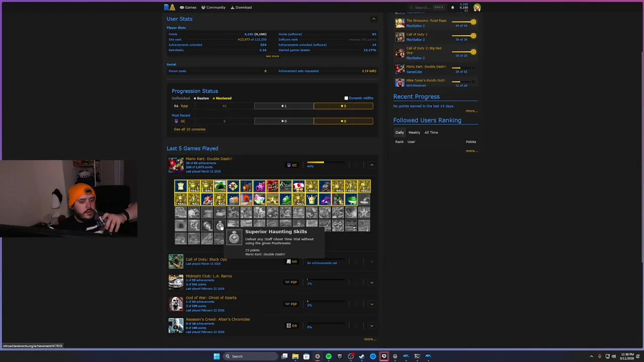Open Steam from the taskbar
Image resolution: width=644 pixels, height=362 pixels.
[361, 356]
